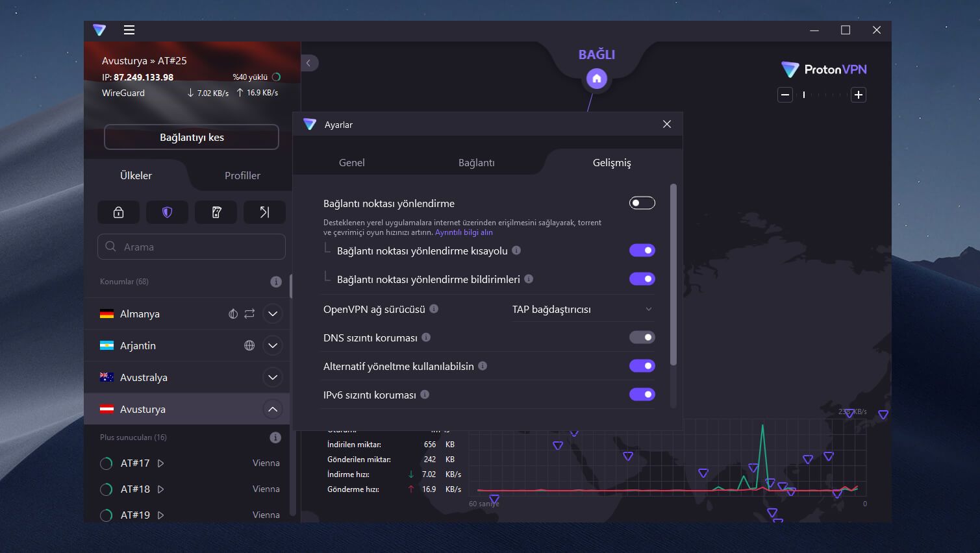Zoom out the map with minus button

tap(785, 95)
